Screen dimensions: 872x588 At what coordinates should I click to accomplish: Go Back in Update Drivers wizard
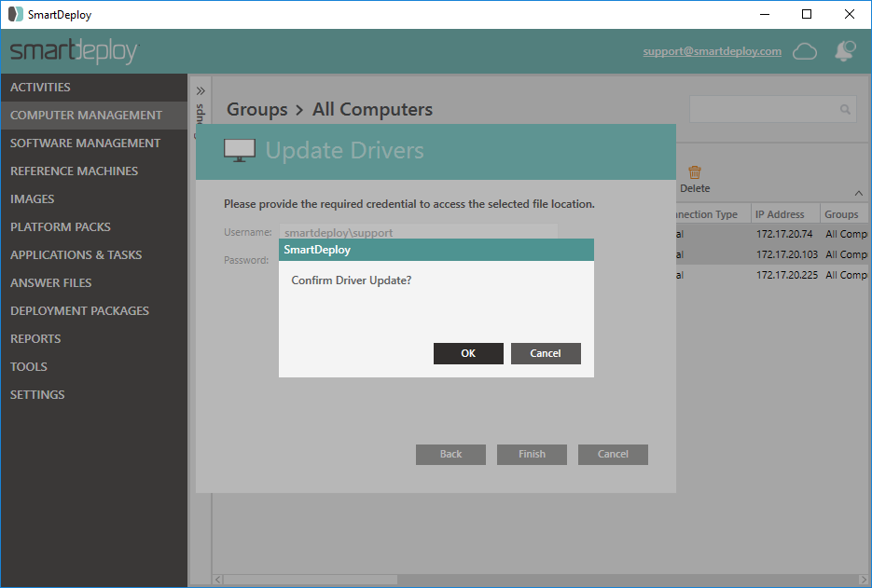click(450, 454)
